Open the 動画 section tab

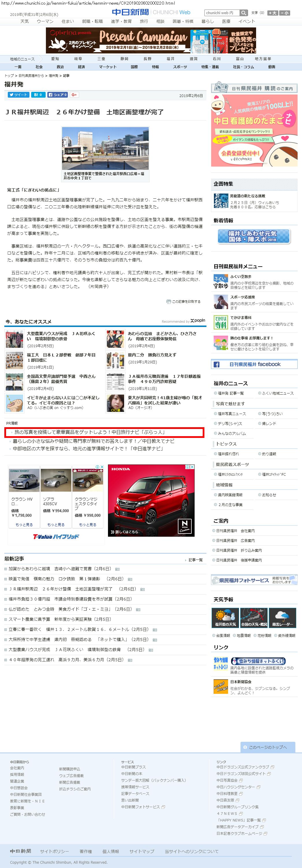pyautogui.click(x=272, y=67)
